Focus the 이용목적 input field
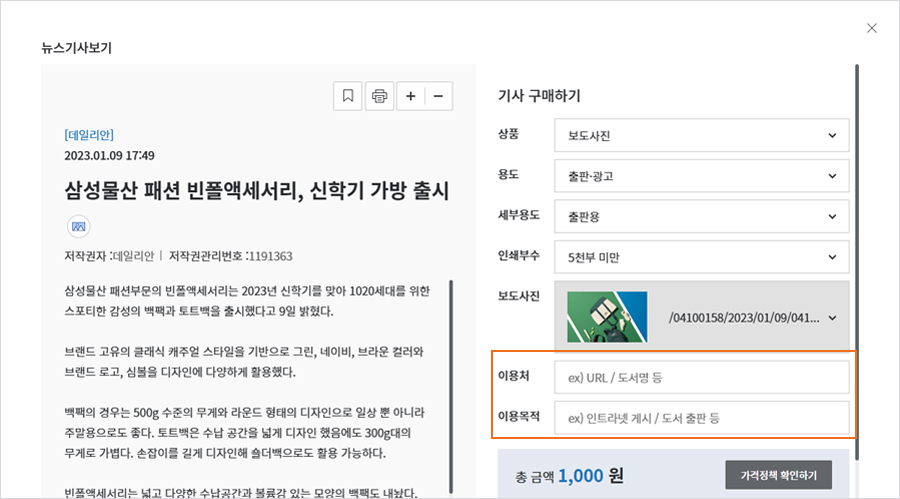The width and height of the screenshot is (900, 499). point(701,417)
